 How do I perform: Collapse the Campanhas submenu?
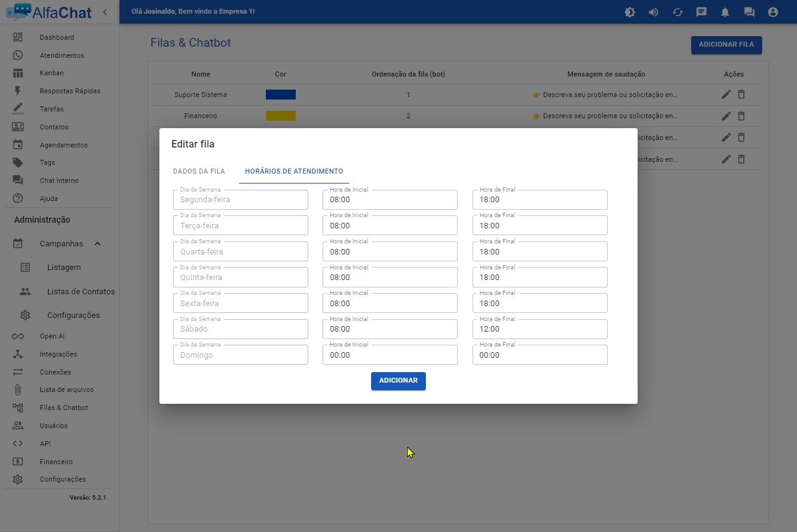point(98,244)
